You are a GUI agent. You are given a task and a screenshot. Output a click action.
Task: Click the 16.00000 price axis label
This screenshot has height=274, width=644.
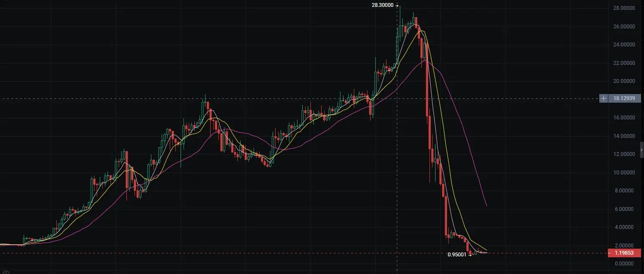pos(624,118)
